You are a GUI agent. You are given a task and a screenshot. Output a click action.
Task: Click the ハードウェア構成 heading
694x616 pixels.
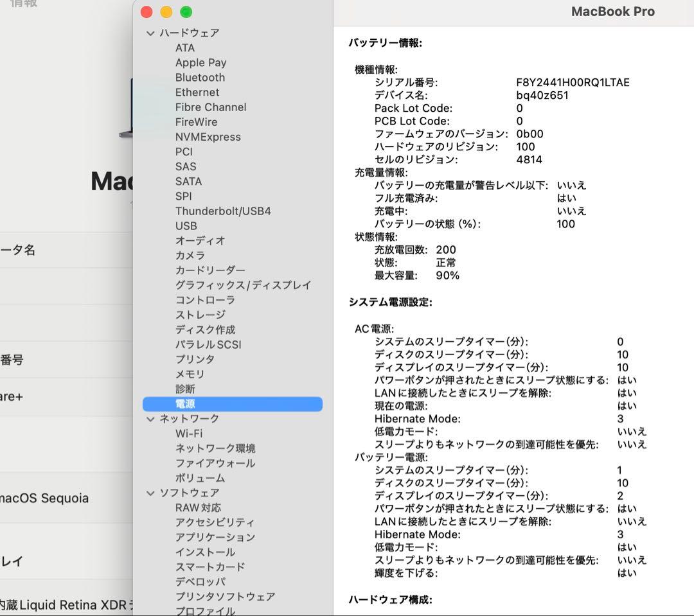391,600
